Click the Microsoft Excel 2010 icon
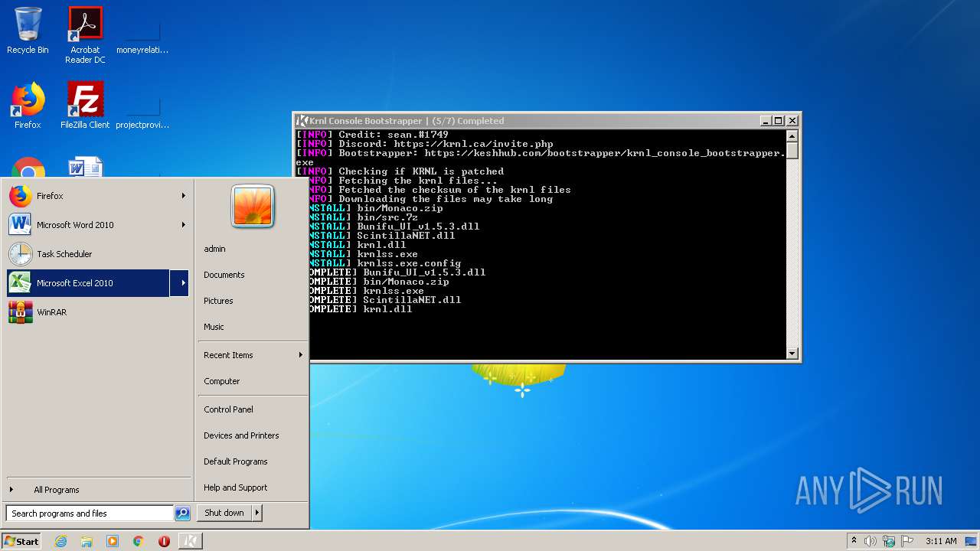Viewport: 980px width, 551px height. (x=20, y=283)
